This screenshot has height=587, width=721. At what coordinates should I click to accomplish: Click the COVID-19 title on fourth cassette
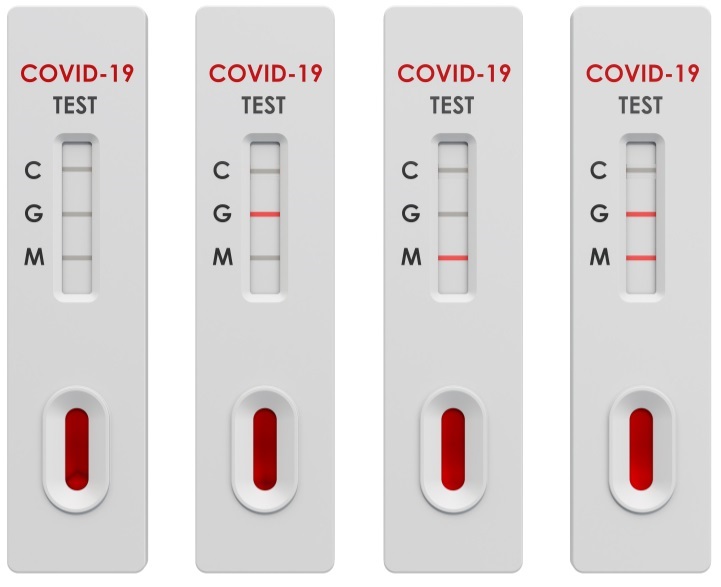tap(642, 74)
